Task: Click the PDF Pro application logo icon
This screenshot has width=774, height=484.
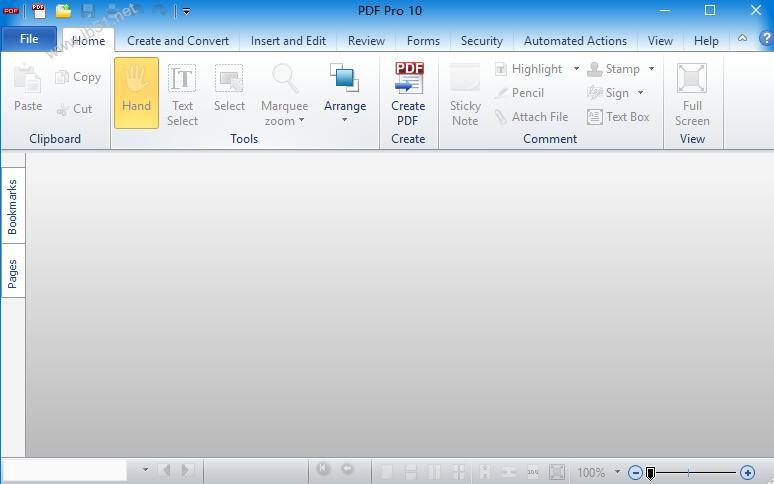Action: click(11, 10)
